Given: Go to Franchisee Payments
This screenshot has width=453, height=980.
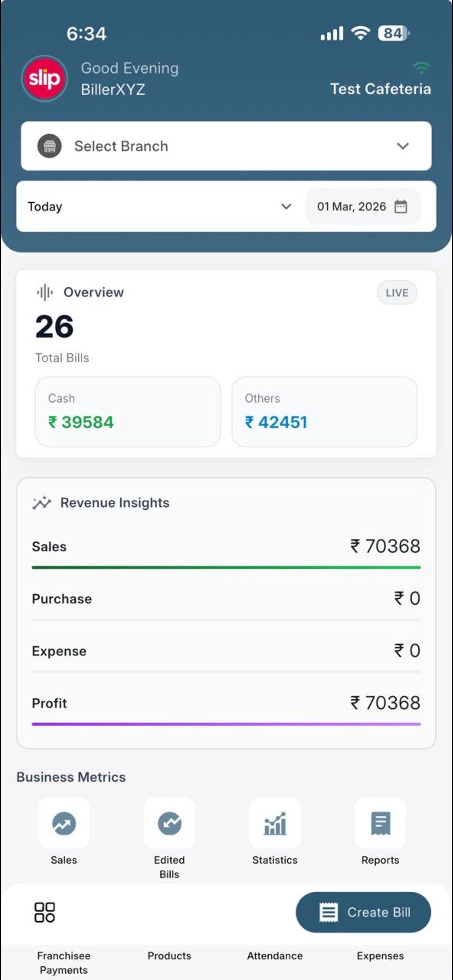Looking at the screenshot, I should coord(64,962).
